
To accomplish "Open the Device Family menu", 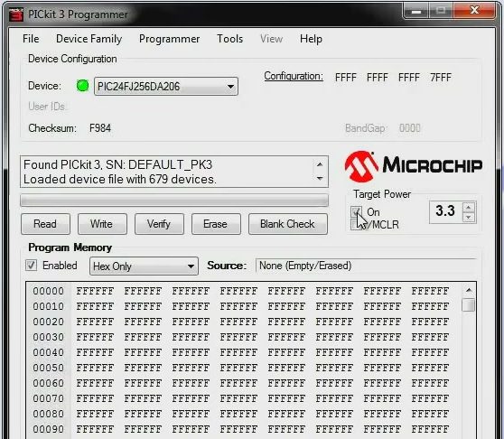I will 89,39.
